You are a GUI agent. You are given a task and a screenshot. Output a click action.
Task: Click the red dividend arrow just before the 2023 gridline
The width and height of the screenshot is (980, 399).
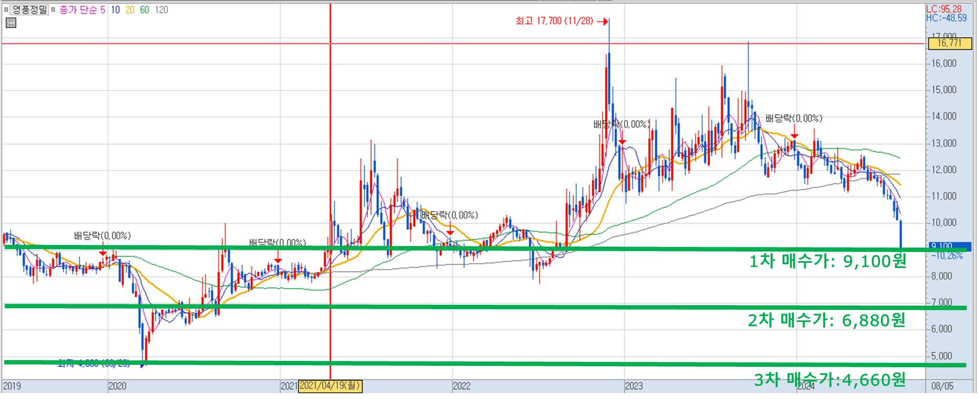622,138
